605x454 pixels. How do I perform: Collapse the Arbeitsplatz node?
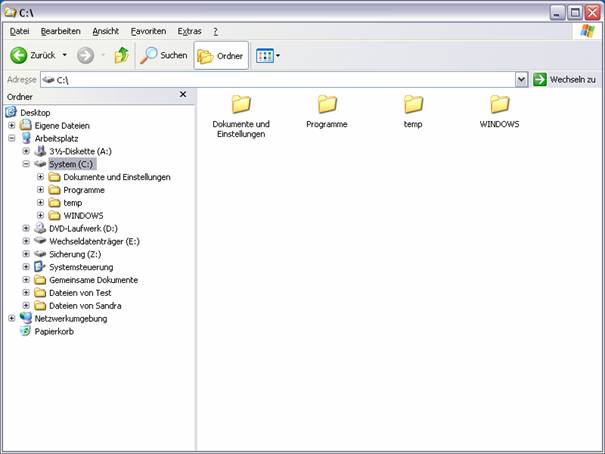pos(12,138)
